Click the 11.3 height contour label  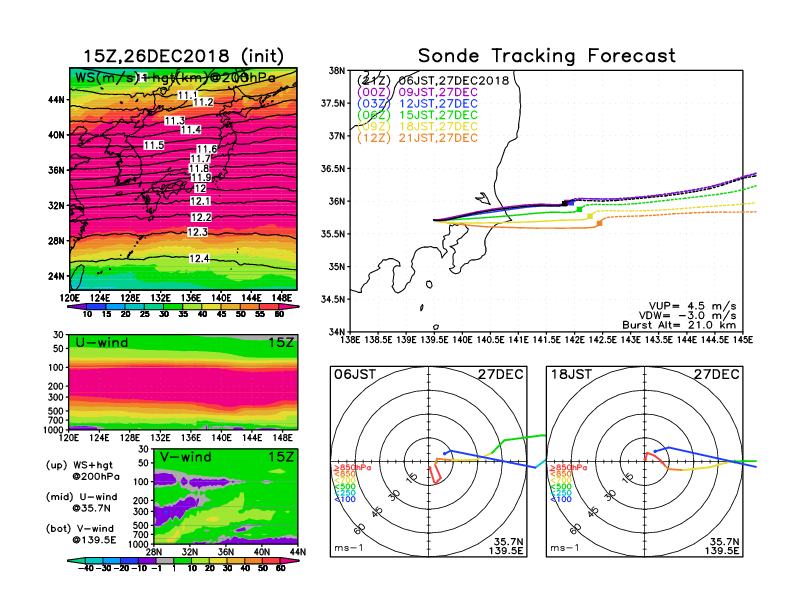(x=174, y=121)
